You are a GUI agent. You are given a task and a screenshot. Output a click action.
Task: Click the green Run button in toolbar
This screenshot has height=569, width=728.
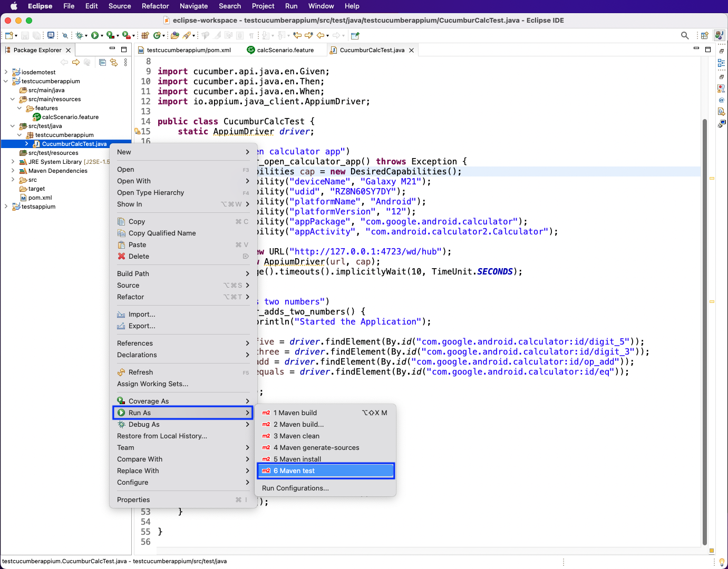[94, 35]
